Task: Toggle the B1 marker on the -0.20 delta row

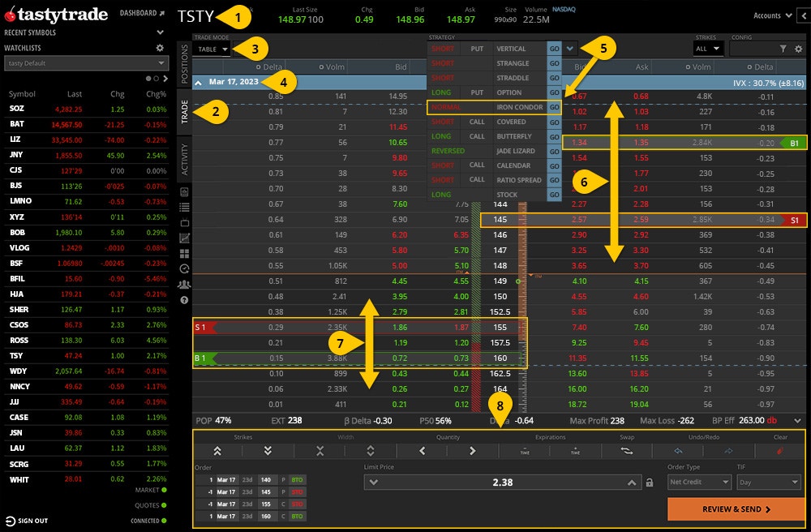Action: tap(792, 144)
